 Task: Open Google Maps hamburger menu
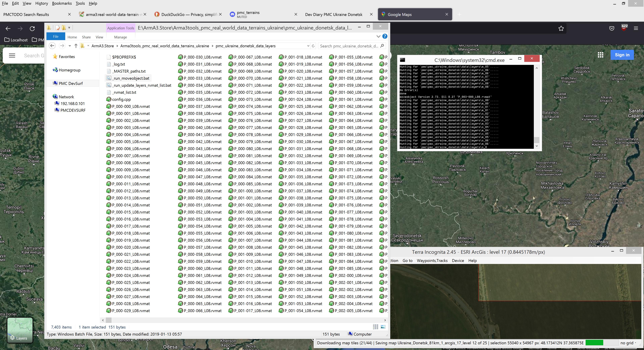(12, 56)
